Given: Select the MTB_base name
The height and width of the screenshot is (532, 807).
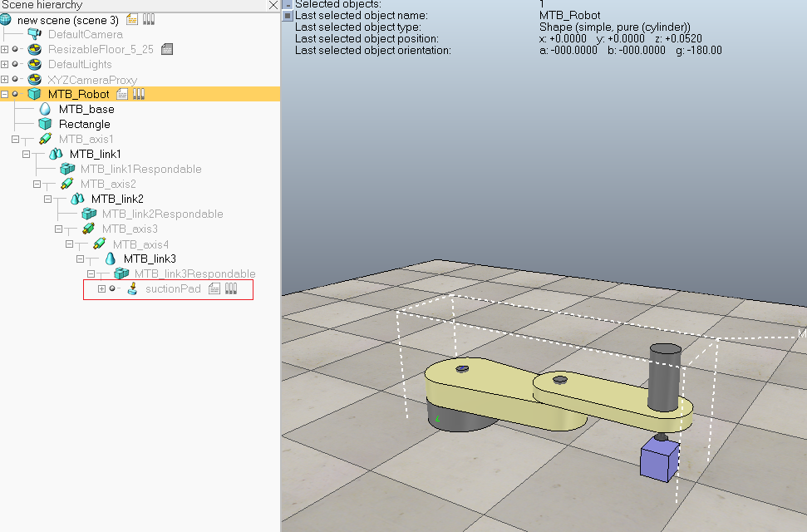Looking at the screenshot, I should click(x=86, y=109).
